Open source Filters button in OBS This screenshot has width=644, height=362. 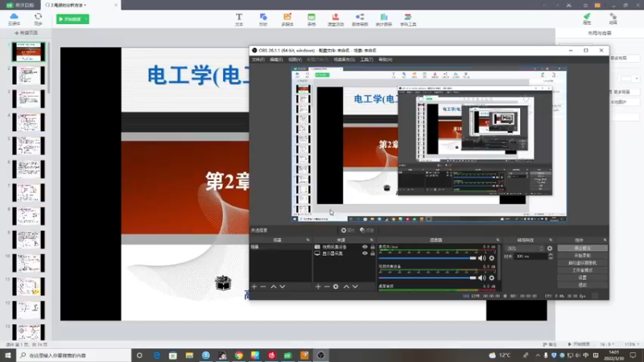367,230
